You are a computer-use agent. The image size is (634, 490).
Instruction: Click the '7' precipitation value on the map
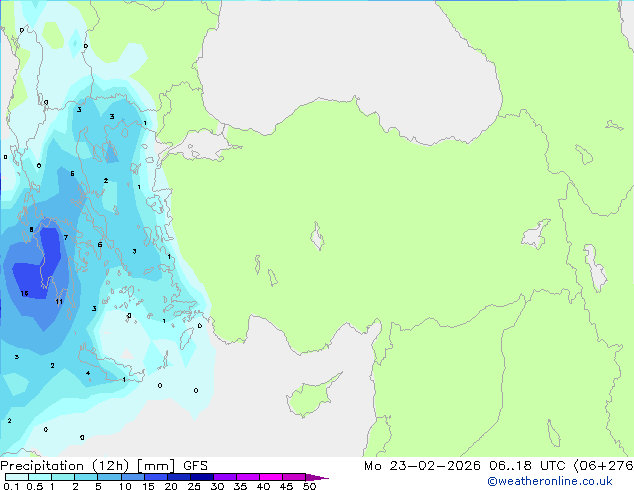pos(66,237)
